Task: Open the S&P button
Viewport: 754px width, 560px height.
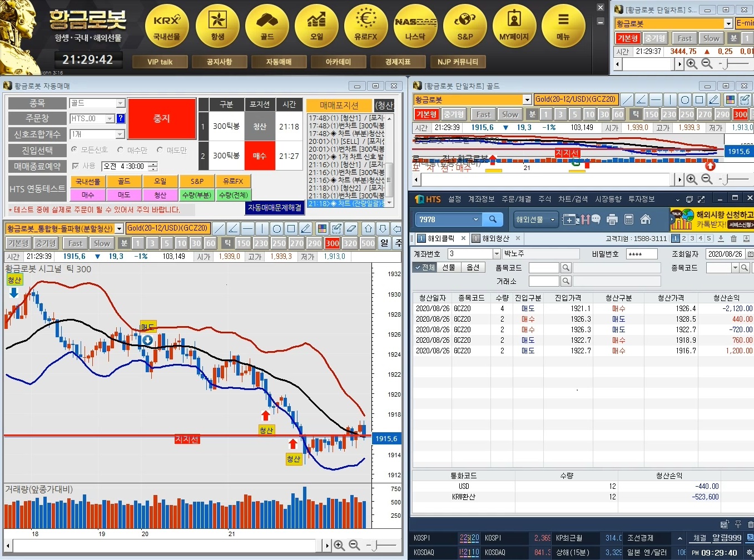Action: pyautogui.click(x=465, y=26)
